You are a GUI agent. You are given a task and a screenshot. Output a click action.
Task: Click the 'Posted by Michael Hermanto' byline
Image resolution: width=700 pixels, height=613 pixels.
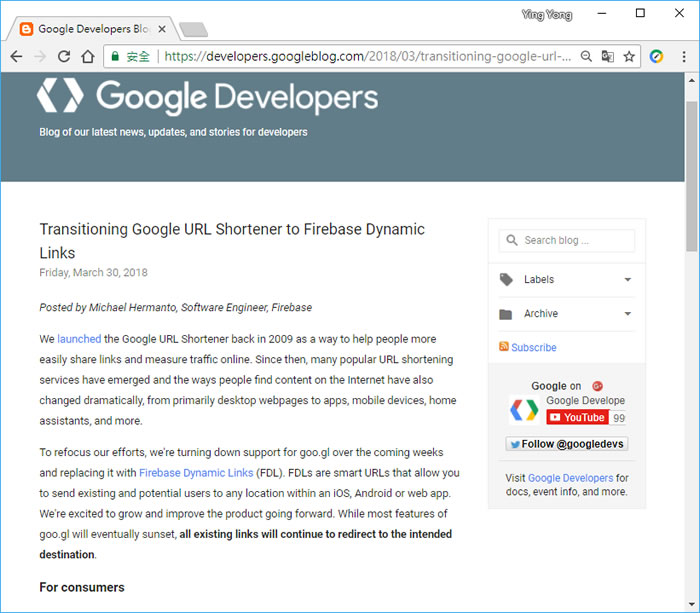pyautogui.click(x=175, y=308)
